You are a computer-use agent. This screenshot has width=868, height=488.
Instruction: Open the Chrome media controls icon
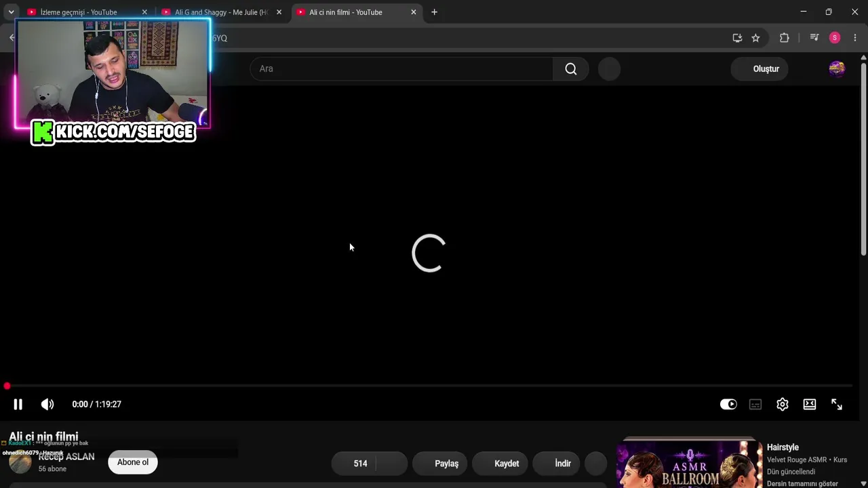coord(814,38)
